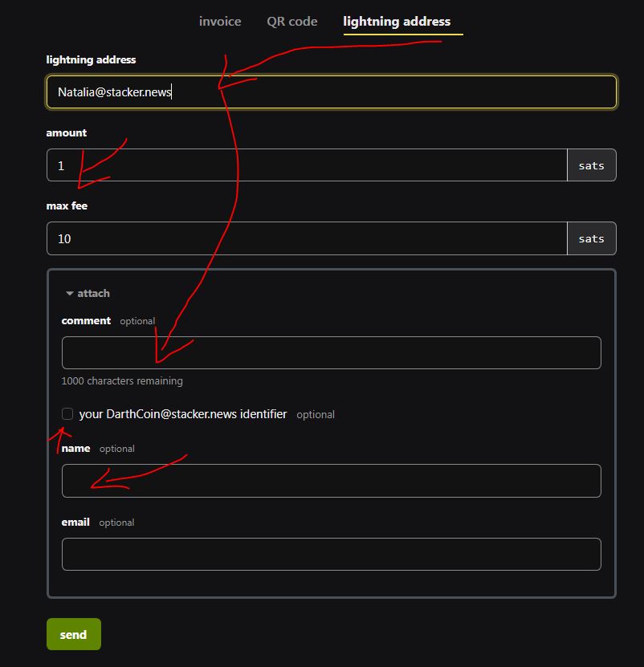
Task: Focus the empty email input box
Action: click(331, 554)
